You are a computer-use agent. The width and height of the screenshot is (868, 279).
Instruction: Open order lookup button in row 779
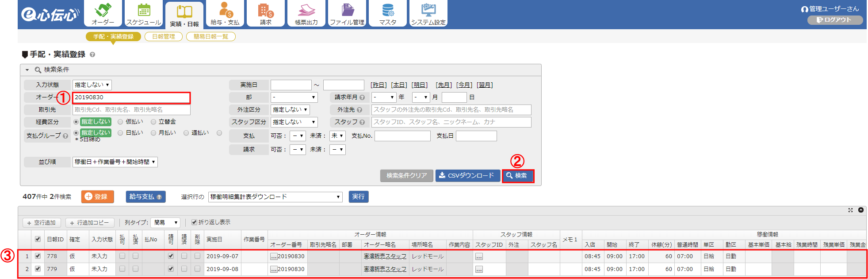coord(274,269)
